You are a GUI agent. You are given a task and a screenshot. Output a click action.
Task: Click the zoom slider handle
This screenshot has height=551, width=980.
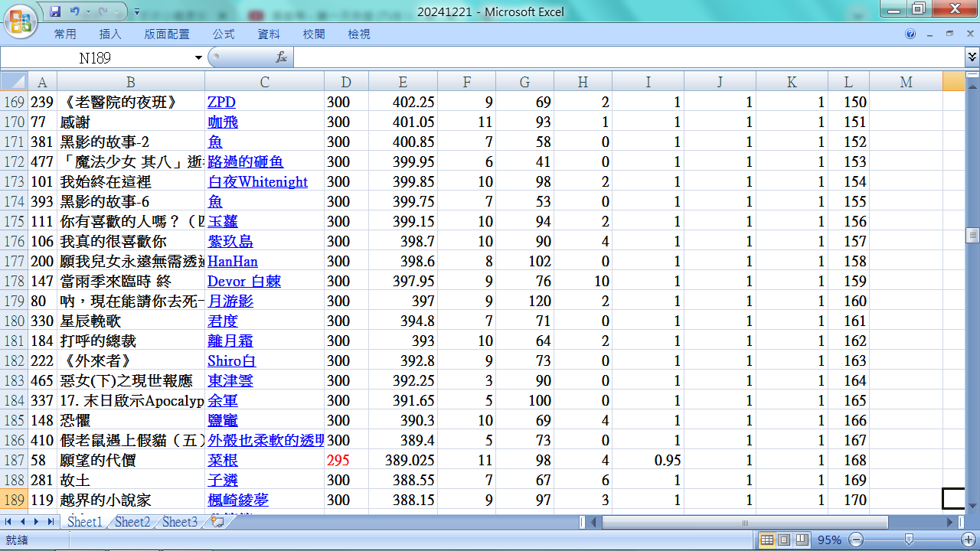908,540
